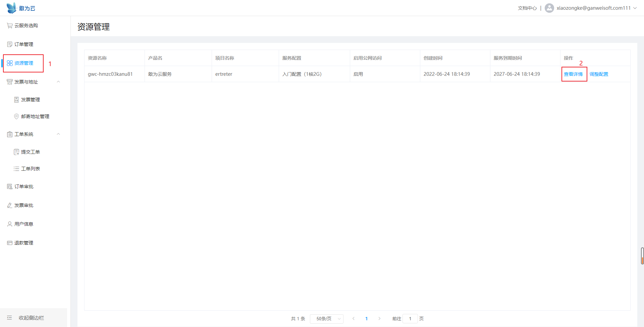Image resolution: width=644 pixels, height=327 pixels.
Task: Open 文档中心 link
Action: pos(527,8)
